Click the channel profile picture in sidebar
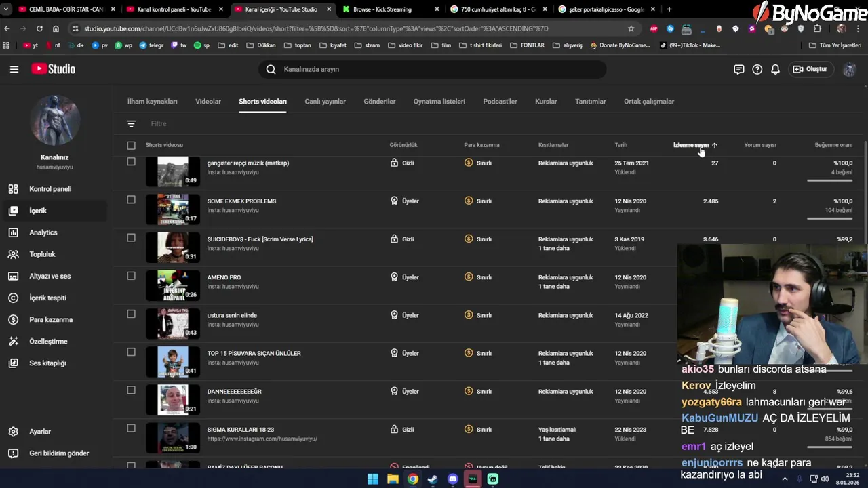868x488 pixels. click(55, 120)
